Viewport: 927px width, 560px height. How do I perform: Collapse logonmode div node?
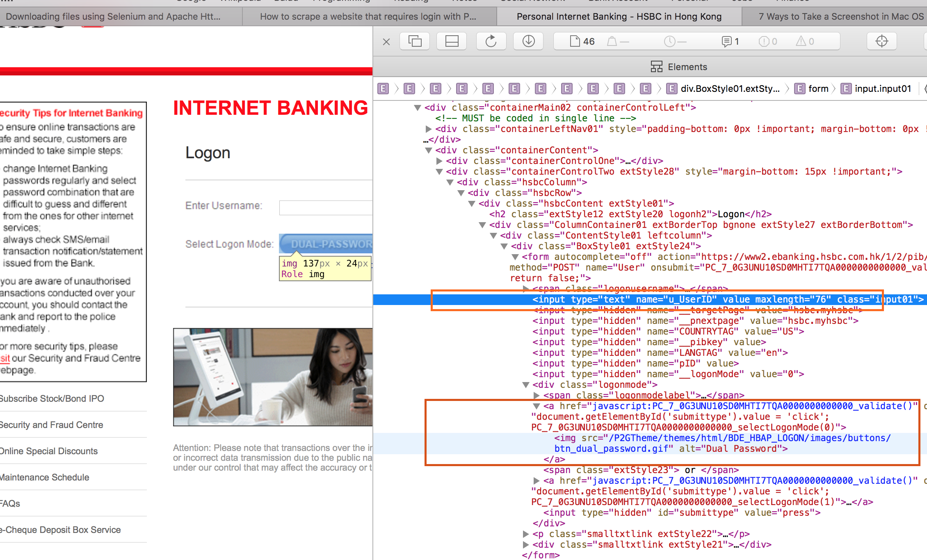click(x=525, y=385)
